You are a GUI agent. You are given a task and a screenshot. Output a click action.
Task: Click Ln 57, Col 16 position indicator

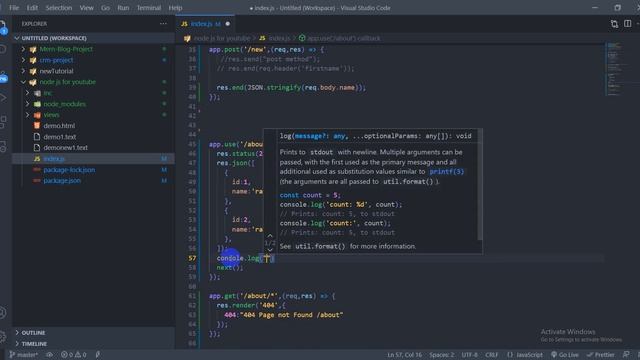click(404, 355)
